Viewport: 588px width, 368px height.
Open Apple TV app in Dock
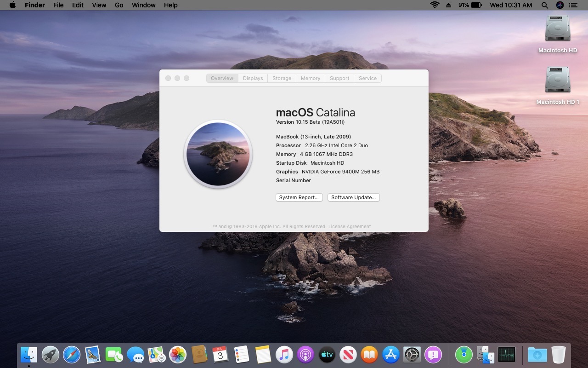[x=327, y=355]
